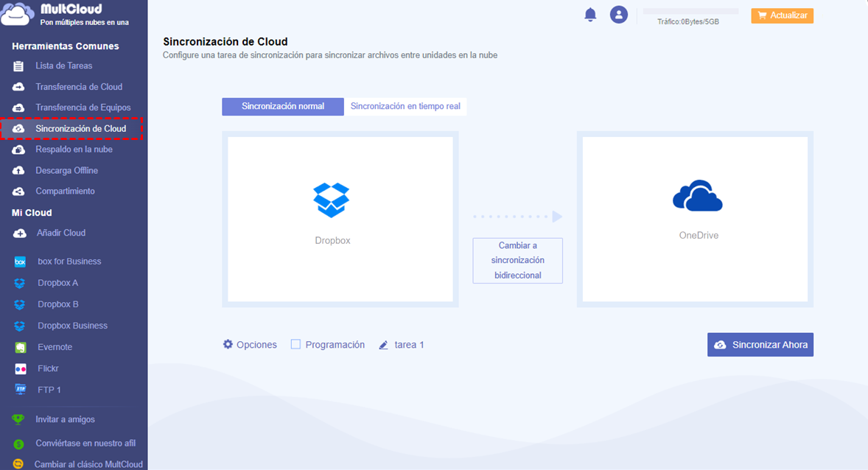Click the Descarga Offline icon
Image resolution: width=868 pixels, height=470 pixels.
[x=18, y=170]
